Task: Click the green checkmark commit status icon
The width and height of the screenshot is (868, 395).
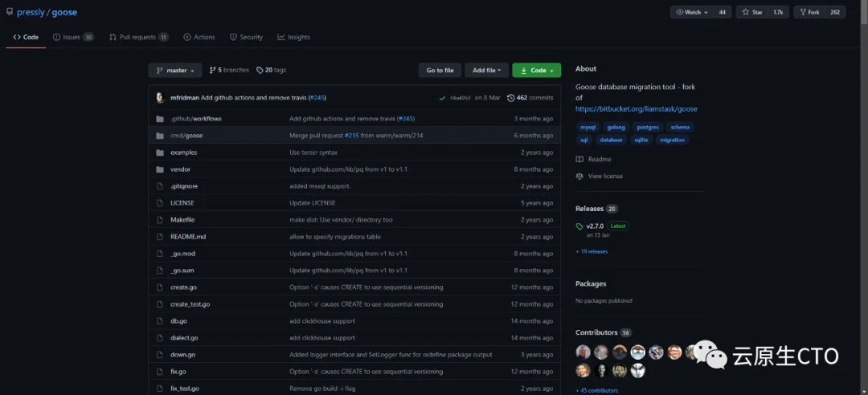Action: click(x=442, y=98)
